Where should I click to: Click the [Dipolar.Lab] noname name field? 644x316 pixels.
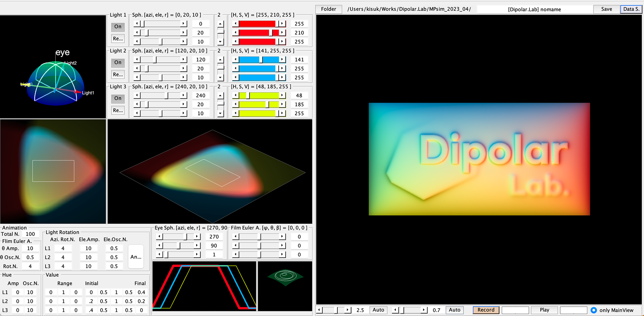(534, 9)
